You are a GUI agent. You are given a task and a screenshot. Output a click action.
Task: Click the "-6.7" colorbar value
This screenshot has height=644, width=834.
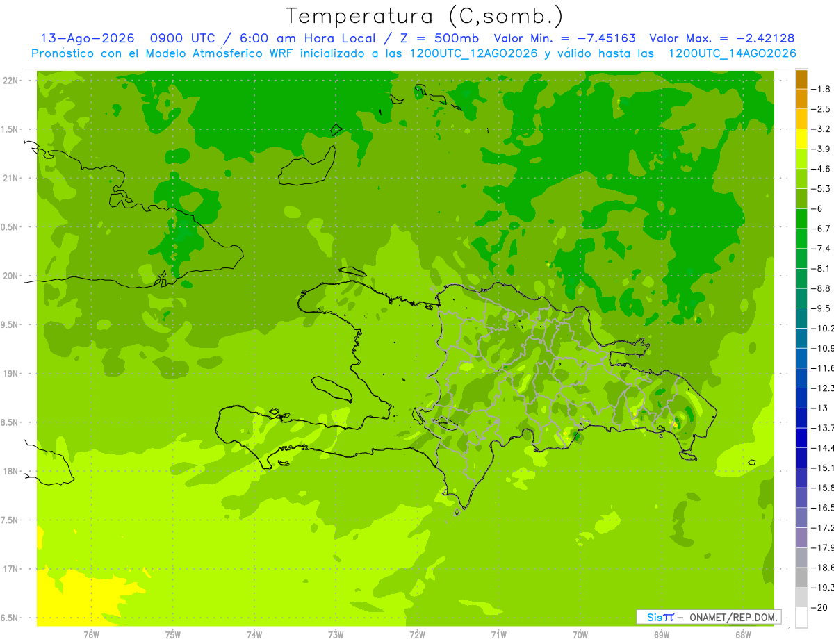(x=822, y=229)
